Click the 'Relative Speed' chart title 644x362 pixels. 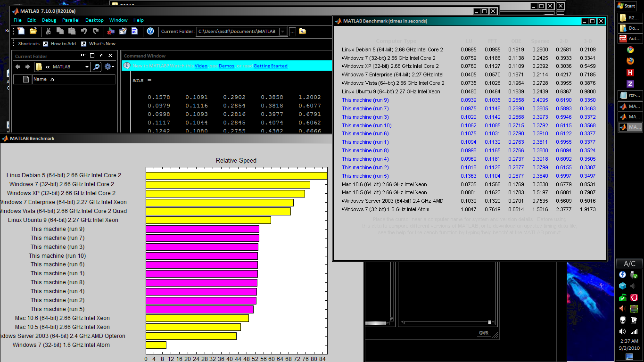click(236, 160)
